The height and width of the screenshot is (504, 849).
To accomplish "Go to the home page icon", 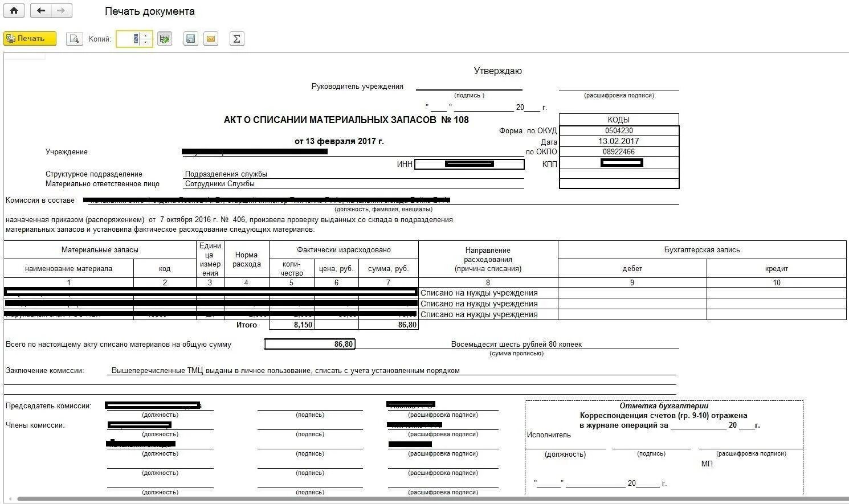I will [x=14, y=11].
